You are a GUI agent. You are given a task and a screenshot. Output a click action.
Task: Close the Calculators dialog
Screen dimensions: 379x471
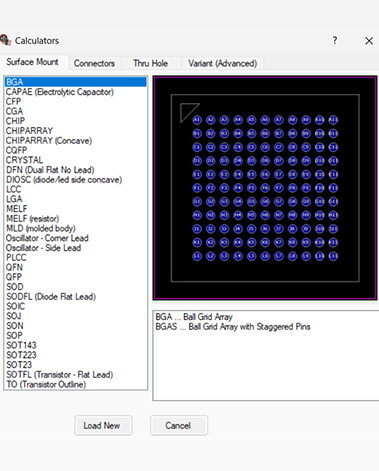point(369,41)
